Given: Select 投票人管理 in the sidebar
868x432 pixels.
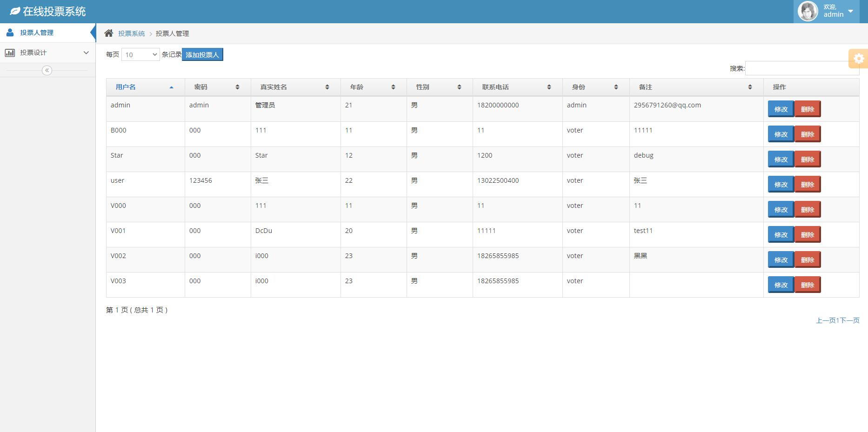Looking at the screenshot, I should 37,33.
